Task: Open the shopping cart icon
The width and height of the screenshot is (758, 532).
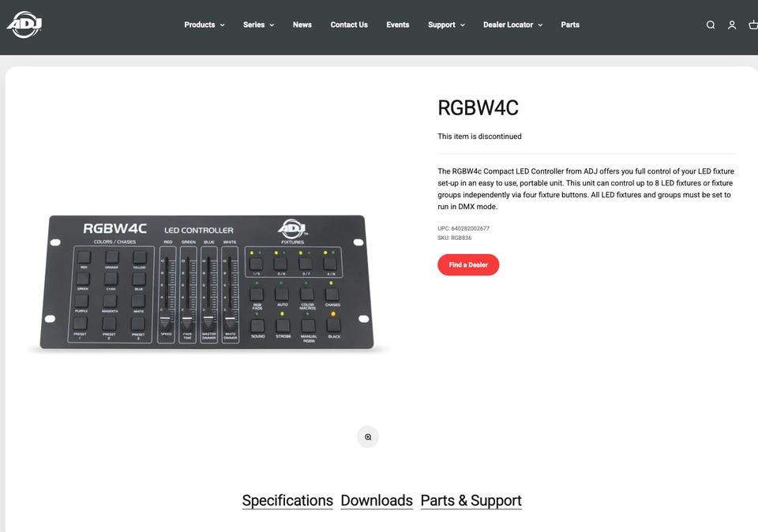Action: [752, 24]
